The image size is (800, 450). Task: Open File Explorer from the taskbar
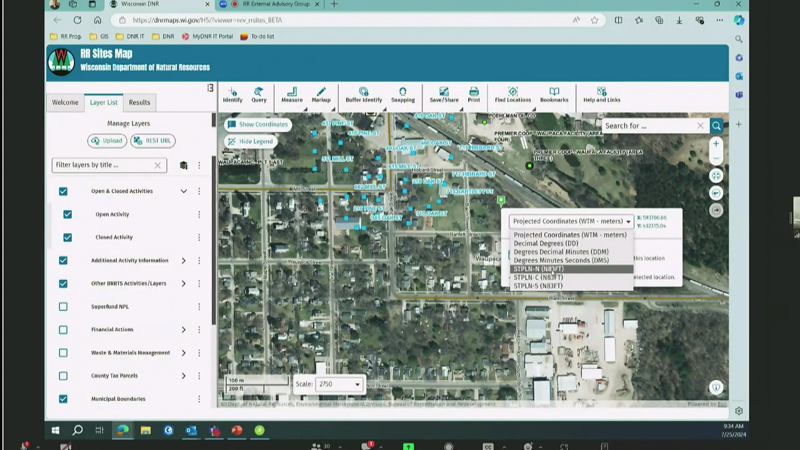pyautogui.click(x=145, y=430)
